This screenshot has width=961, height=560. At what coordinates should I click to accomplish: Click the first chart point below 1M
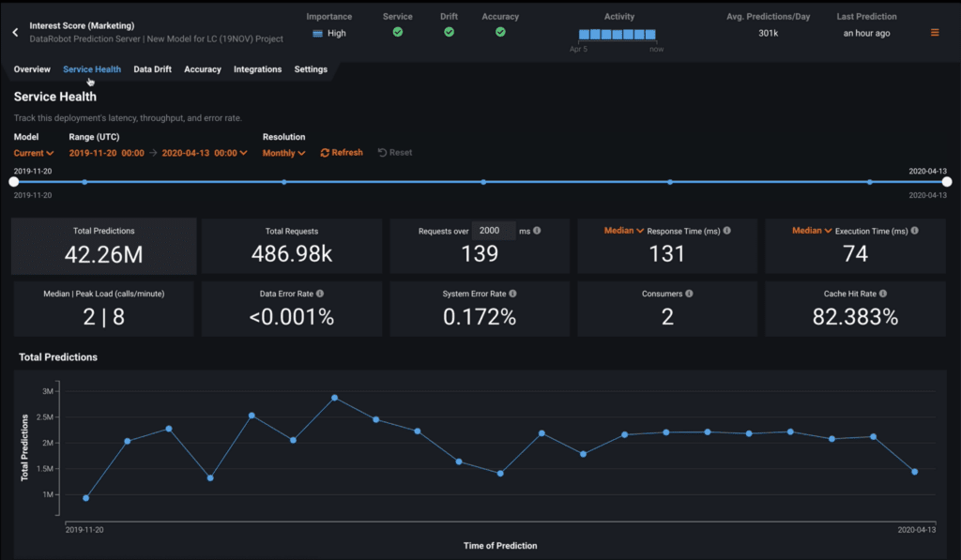tap(85, 498)
